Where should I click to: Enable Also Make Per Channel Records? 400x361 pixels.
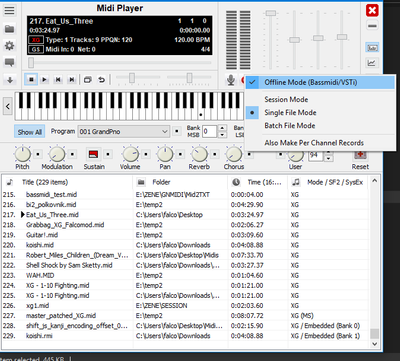[x=320, y=143]
